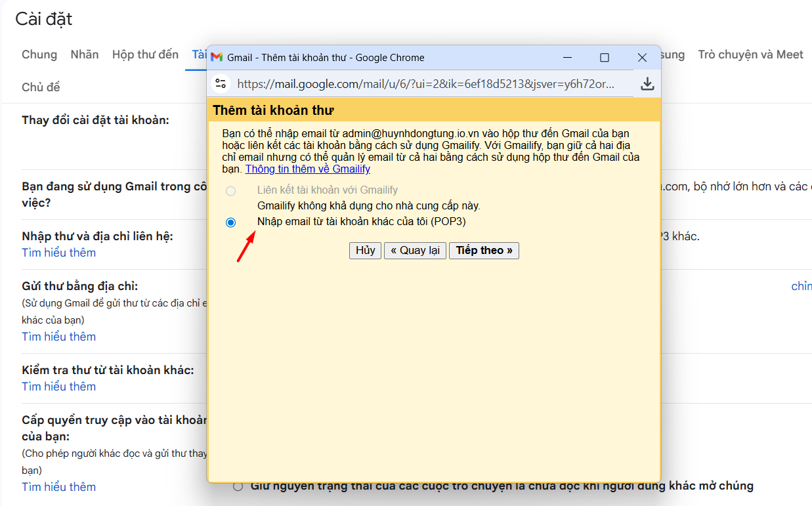Open the Trò chuyện và Meet tab
The image size is (812, 506).
750,54
